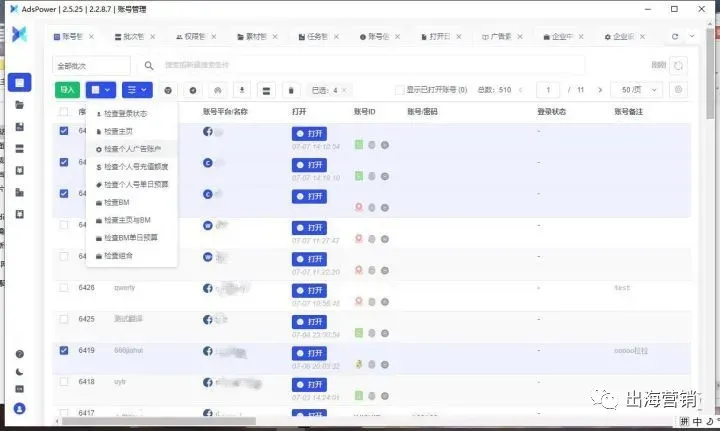Click 打开 button in row 6419
Screen dimensions: 720x431
(x=309, y=353)
